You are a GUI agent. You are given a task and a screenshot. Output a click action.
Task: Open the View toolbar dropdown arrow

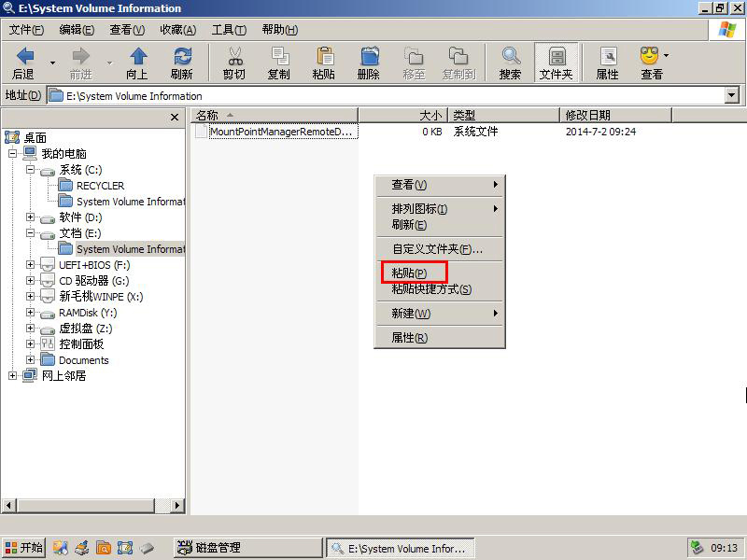pyautogui.click(x=667, y=56)
